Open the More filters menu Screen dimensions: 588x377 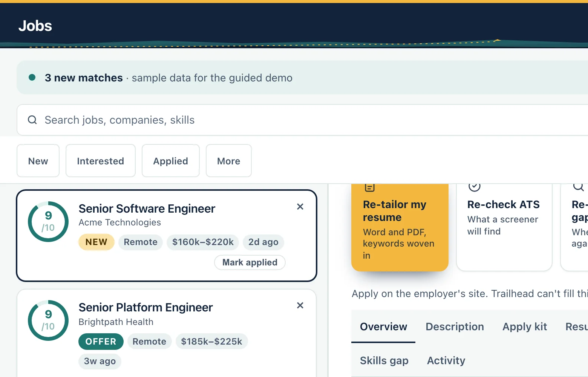click(x=229, y=161)
